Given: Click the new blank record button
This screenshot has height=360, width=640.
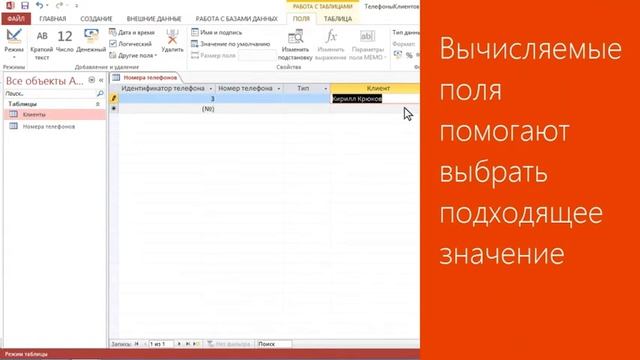Looking at the screenshot, I should coord(196,344).
